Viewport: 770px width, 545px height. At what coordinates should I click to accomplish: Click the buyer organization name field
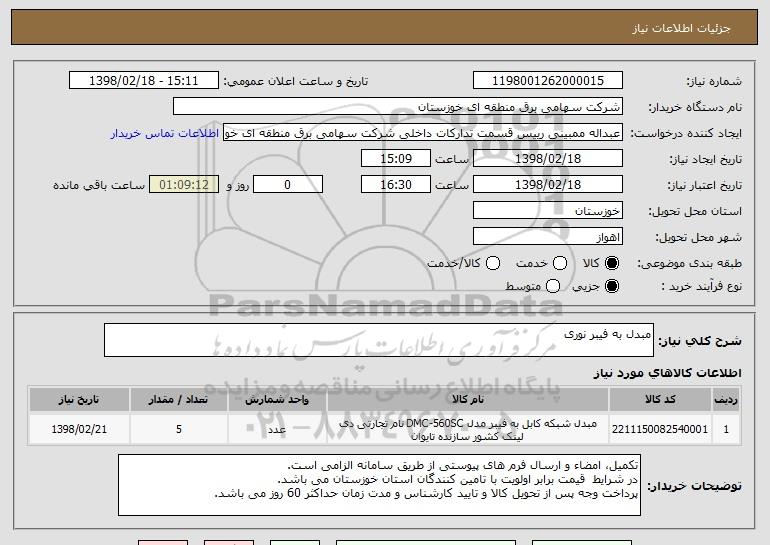398,107
